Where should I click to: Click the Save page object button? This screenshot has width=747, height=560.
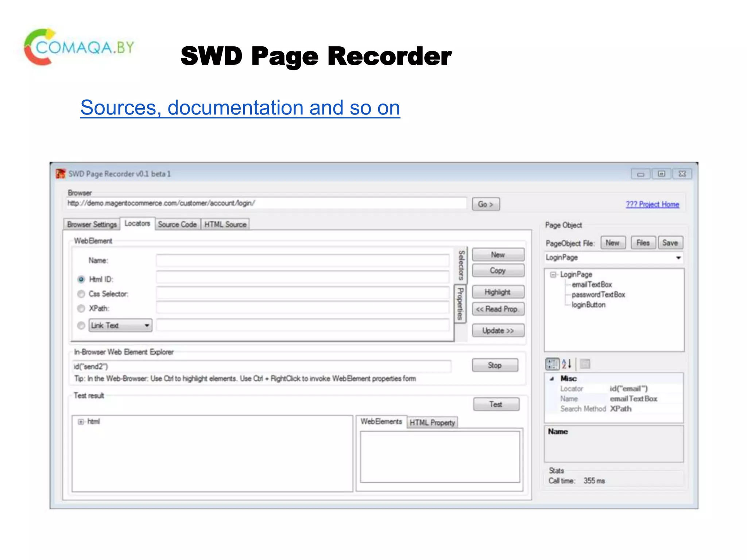[x=670, y=243]
